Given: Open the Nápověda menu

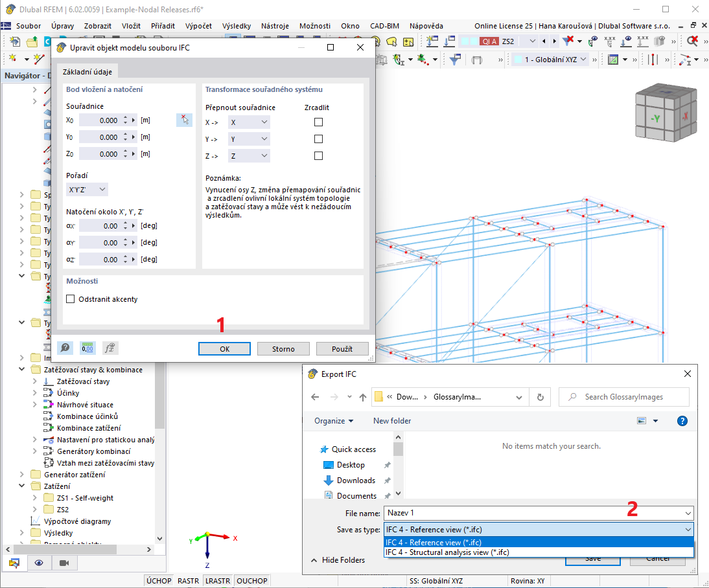Looking at the screenshot, I should pos(427,26).
